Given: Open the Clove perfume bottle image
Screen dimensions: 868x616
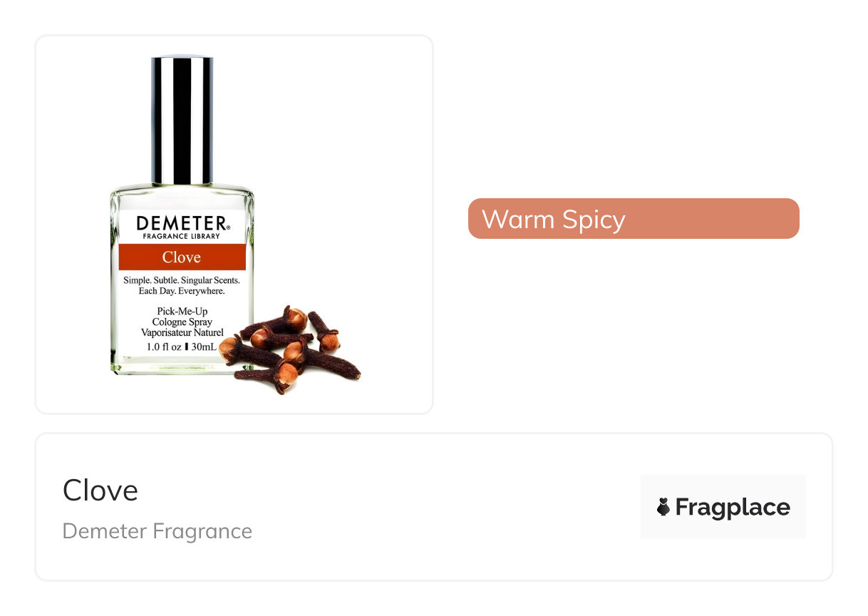Looking at the screenshot, I should click(234, 225).
